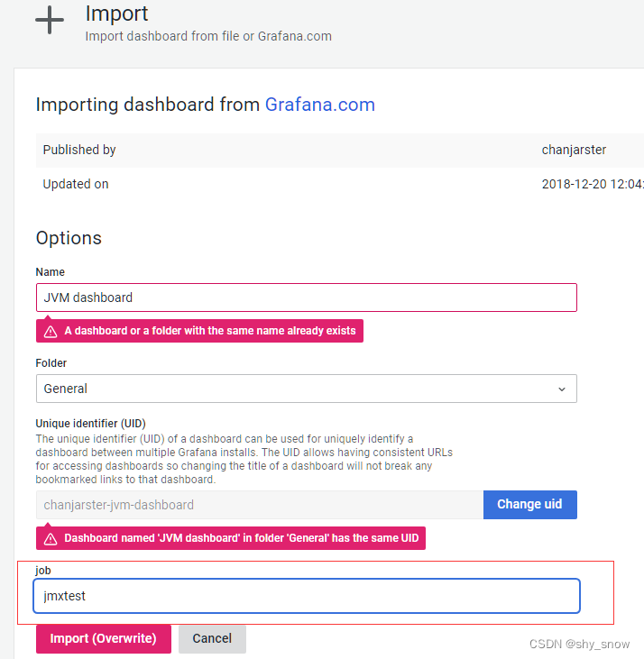Screen dimensions: 644x659
Task: Click the 2018-12-20 updated date value
Action: coord(593,184)
